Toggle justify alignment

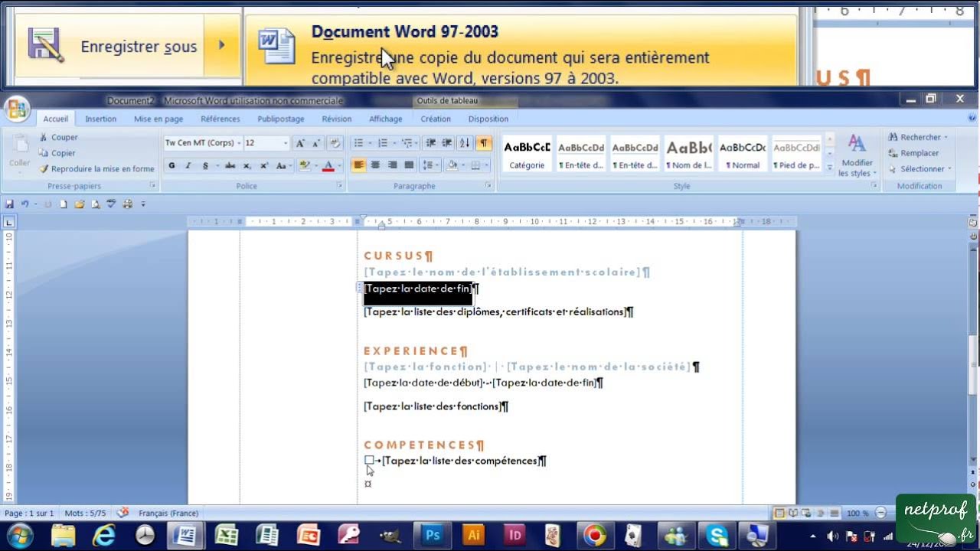pyautogui.click(x=409, y=165)
